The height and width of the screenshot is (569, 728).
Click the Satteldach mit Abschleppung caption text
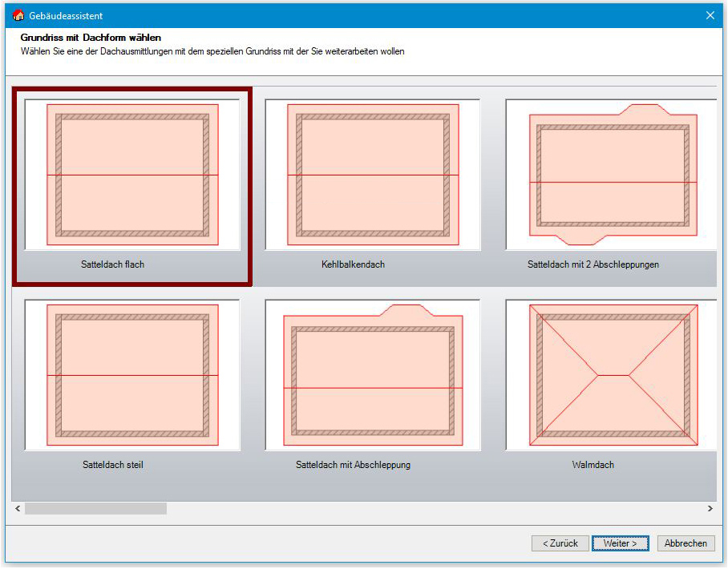click(x=353, y=465)
